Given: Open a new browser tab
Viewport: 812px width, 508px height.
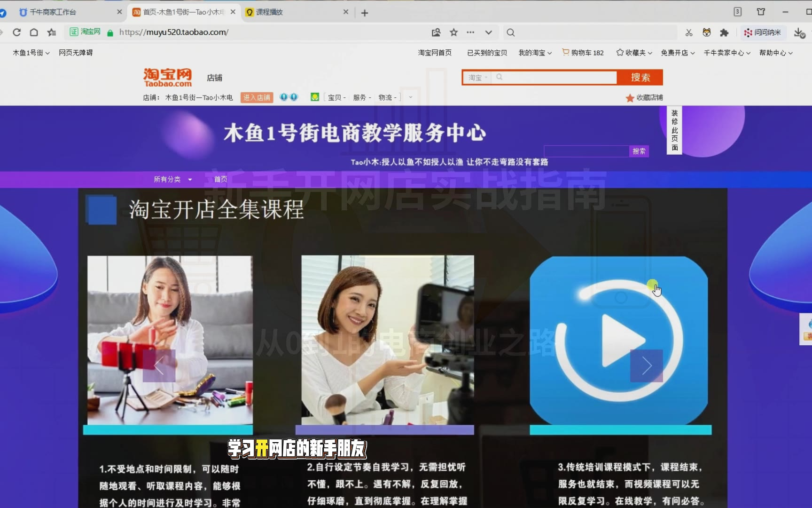Looking at the screenshot, I should [365, 13].
